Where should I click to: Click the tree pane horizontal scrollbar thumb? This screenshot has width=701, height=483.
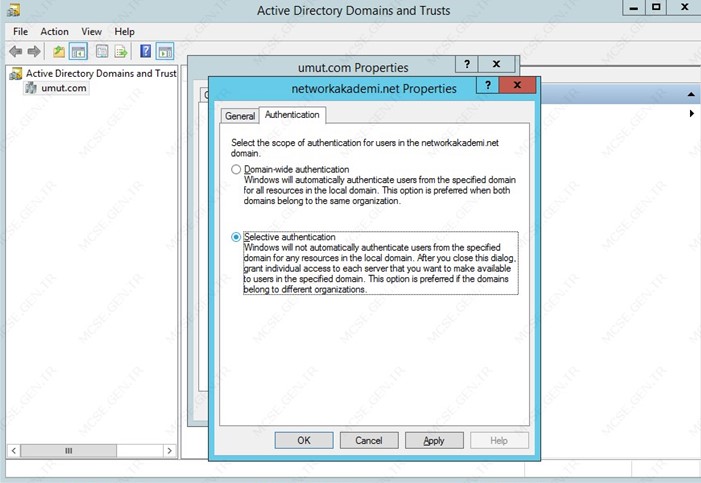click(x=68, y=451)
